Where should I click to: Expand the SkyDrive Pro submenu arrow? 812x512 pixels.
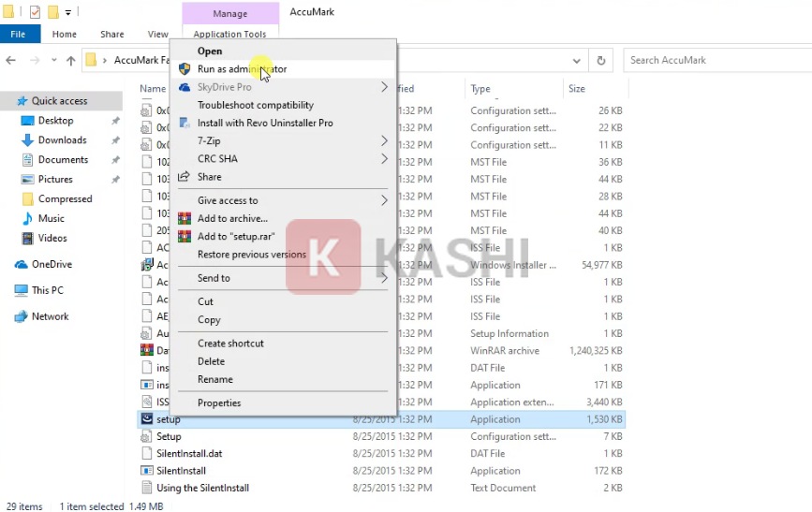coord(384,86)
